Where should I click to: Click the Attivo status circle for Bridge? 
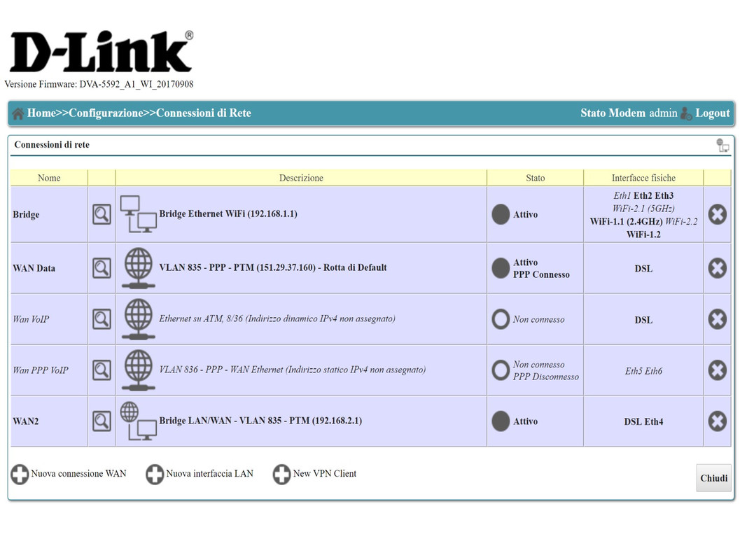[x=501, y=214]
